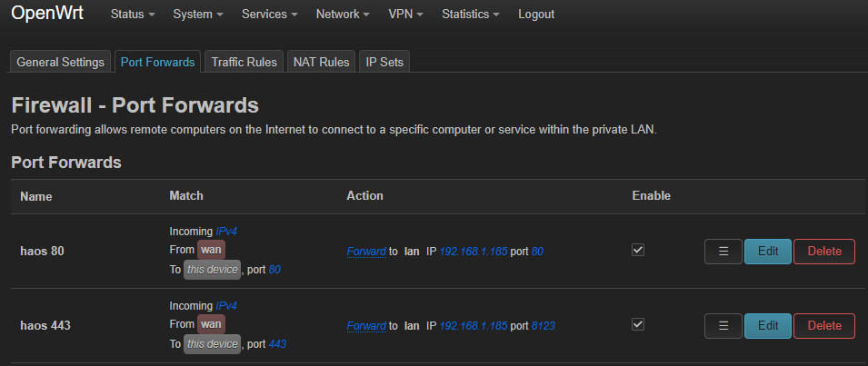Click the reorder handle icon for haos 443
The height and width of the screenshot is (366, 868).
(x=723, y=326)
